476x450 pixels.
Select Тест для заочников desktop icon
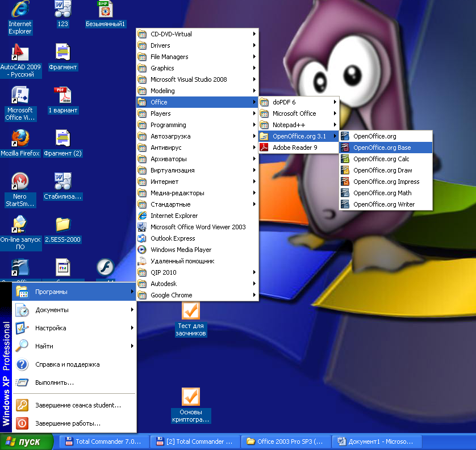[x=191, y=319]
